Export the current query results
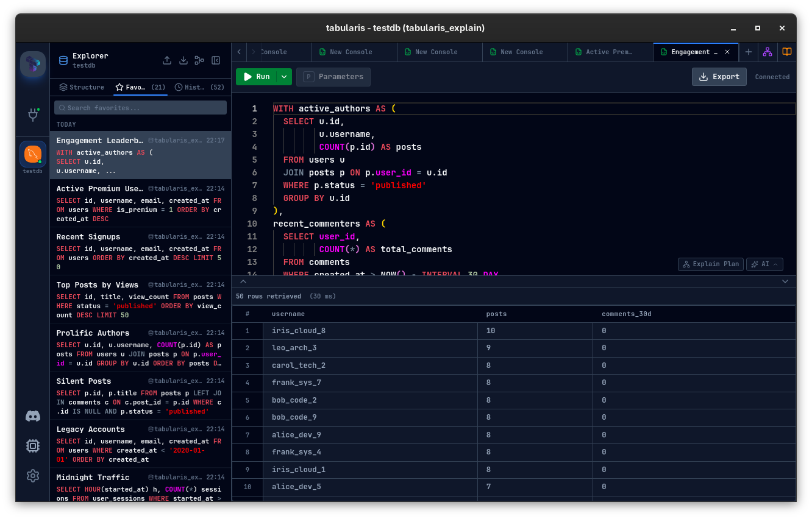Viewport: 812px width, 519px height. tap(719, 77)
